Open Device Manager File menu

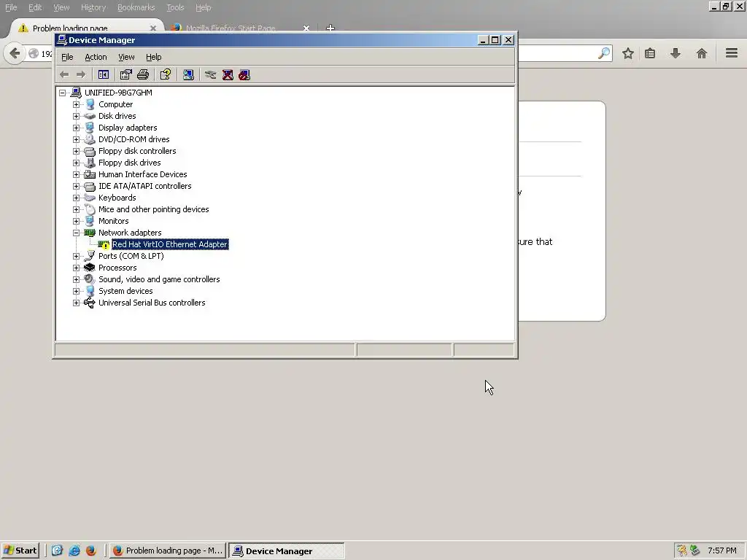(x=67, y=57)
